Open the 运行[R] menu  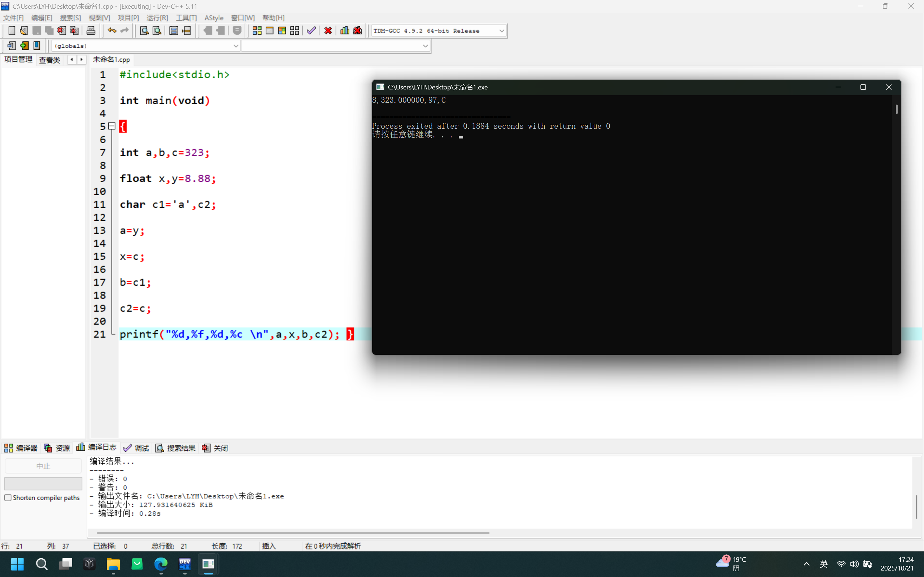(157, 18)
